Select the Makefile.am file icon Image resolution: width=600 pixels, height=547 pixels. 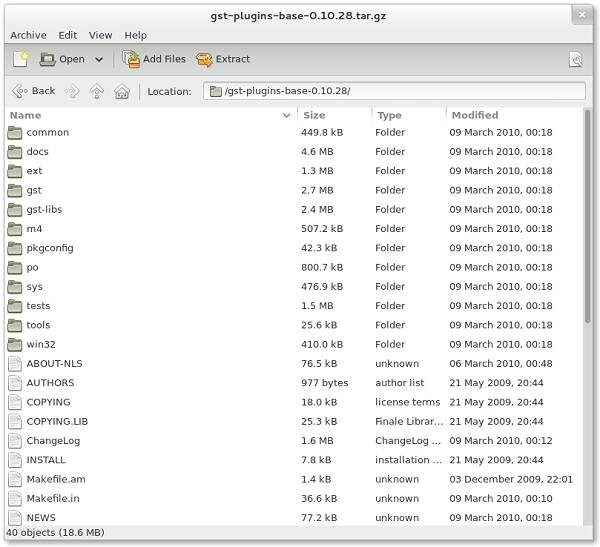click(15, 479)
